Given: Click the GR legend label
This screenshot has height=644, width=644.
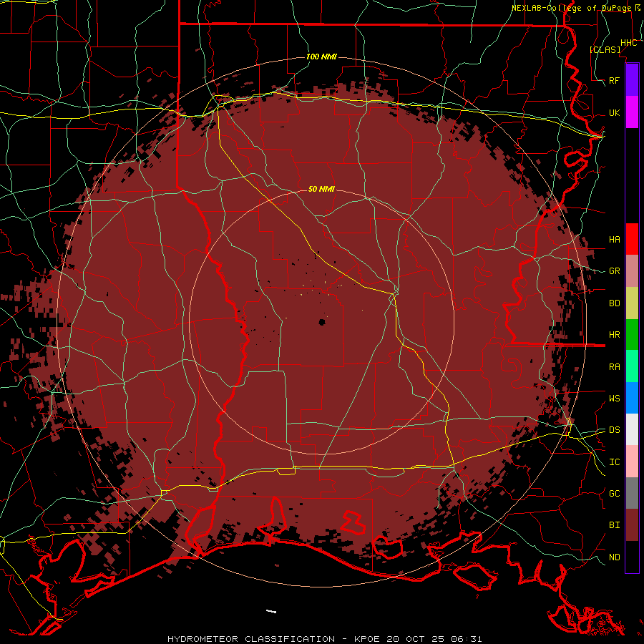Looking at the screenshot, I should [615, 271].
